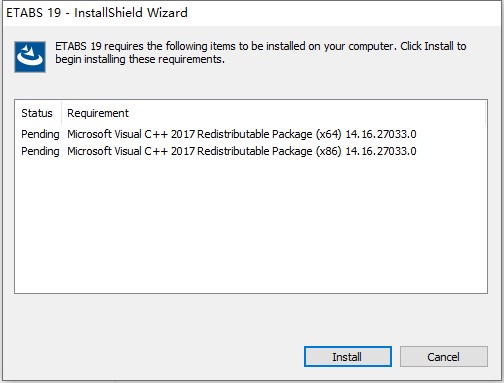Click the Install button
The image size is (504, 383).
pos(348,357)
